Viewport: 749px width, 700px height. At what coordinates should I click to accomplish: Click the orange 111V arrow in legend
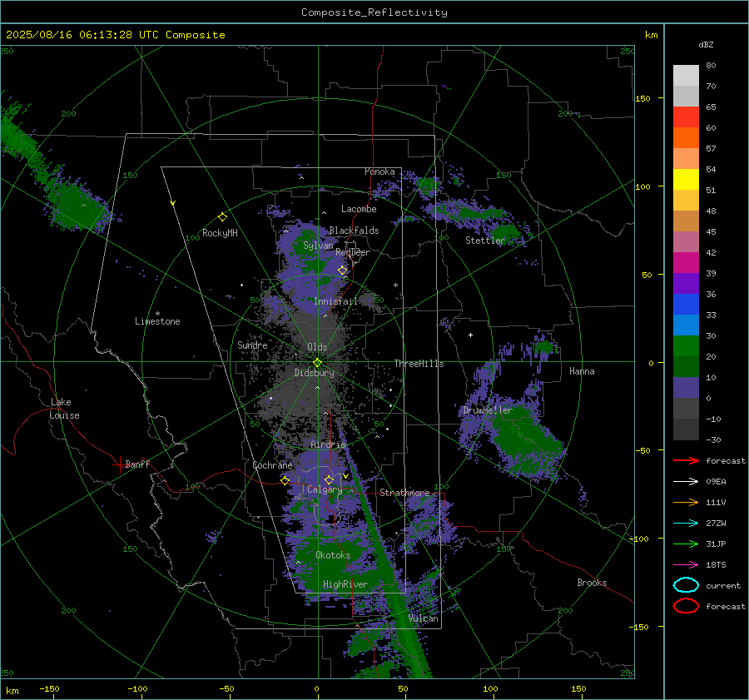point(686,502)
